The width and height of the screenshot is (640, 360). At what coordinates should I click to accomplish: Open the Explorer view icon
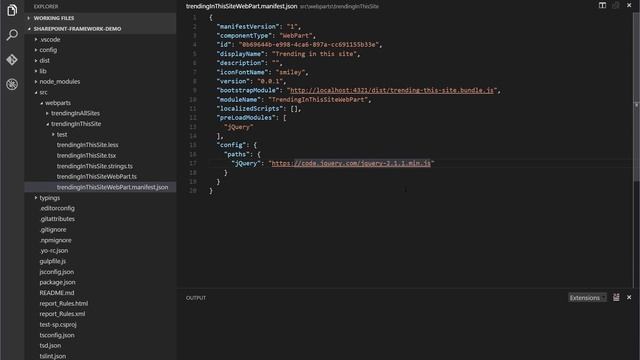click(12, 10)
